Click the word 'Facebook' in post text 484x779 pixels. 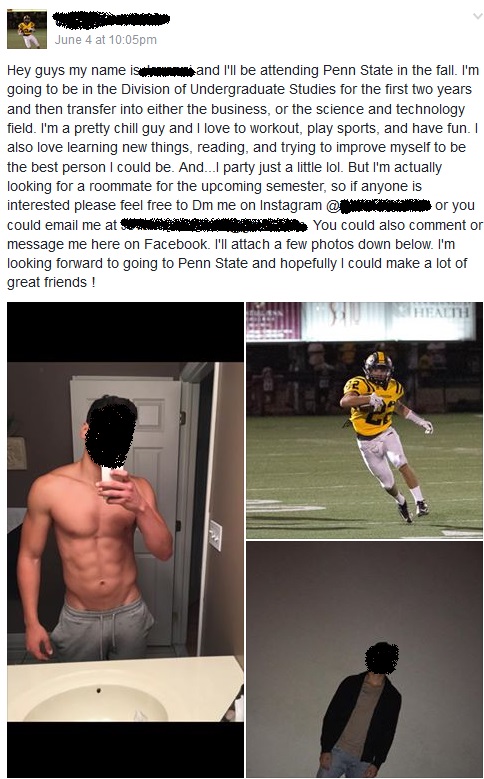176,244
